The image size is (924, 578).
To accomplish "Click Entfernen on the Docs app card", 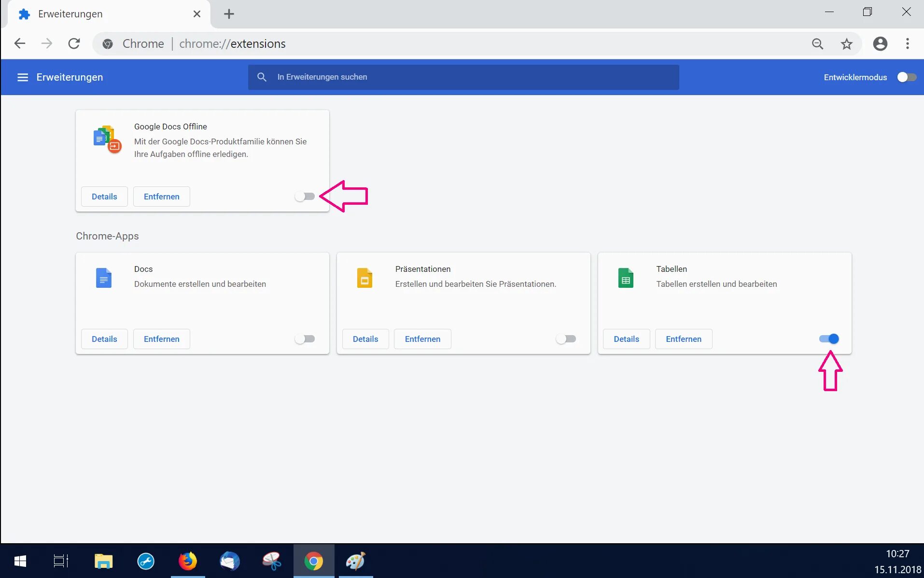I will click(x=162, y=339).
